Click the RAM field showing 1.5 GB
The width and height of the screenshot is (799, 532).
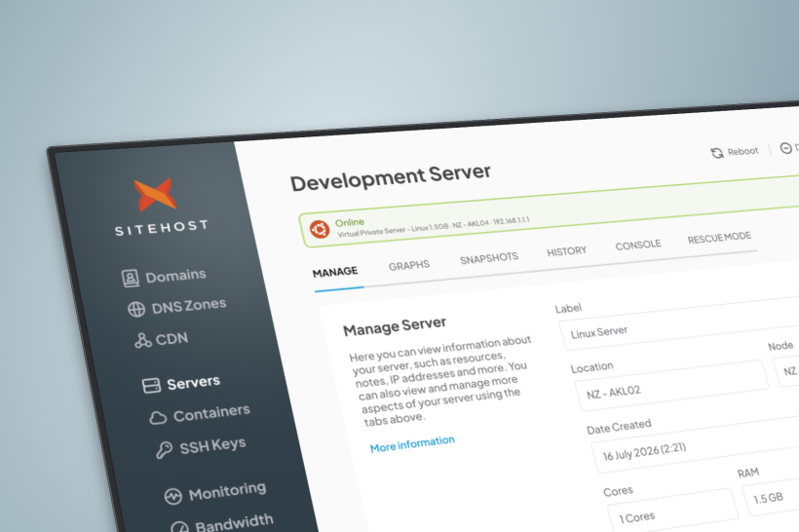coord(771,497)
